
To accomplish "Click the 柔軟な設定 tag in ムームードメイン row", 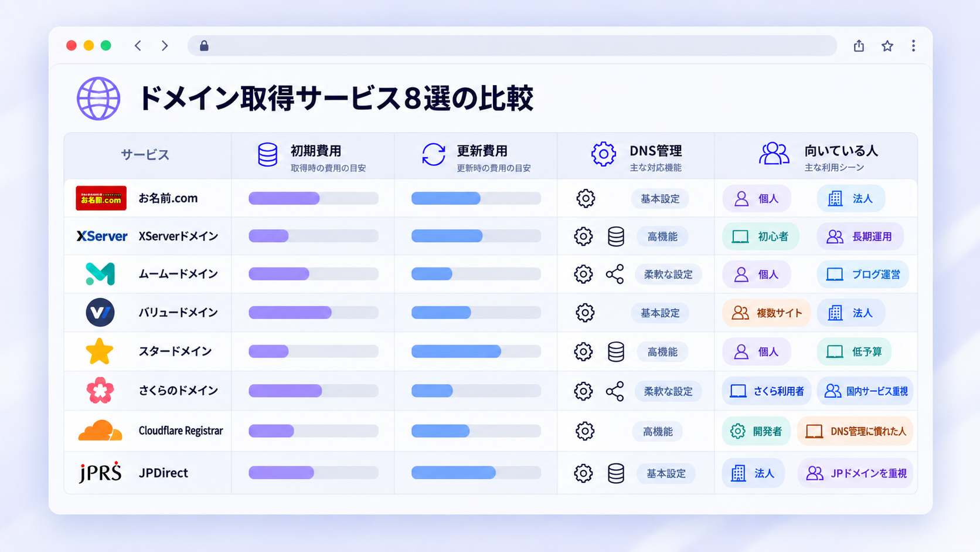I will tap(668, 274).
